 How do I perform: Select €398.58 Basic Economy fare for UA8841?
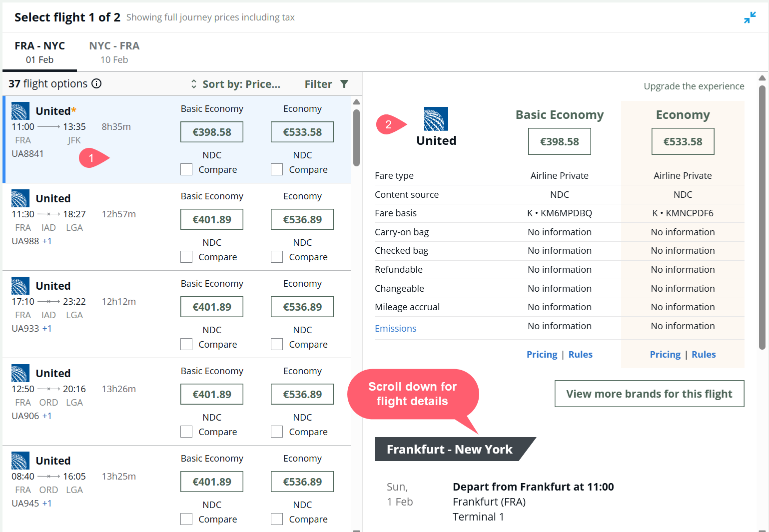coord(212,132)
